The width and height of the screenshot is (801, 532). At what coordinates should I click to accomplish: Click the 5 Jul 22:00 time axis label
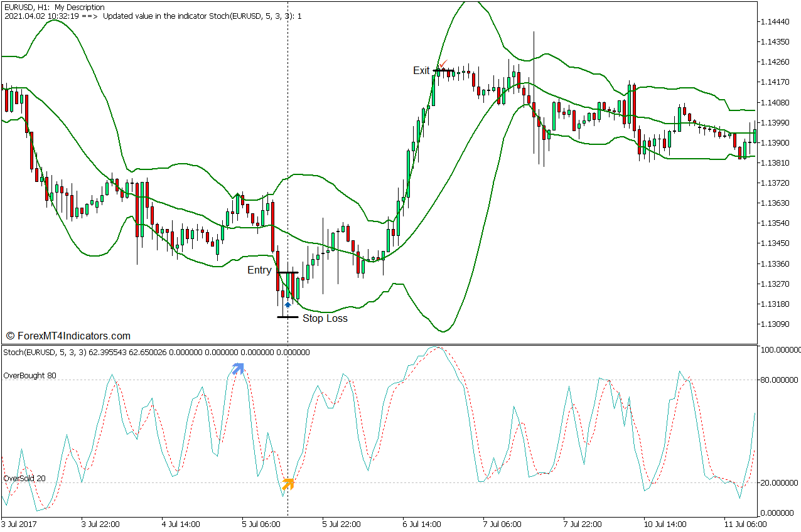[341, 524]
